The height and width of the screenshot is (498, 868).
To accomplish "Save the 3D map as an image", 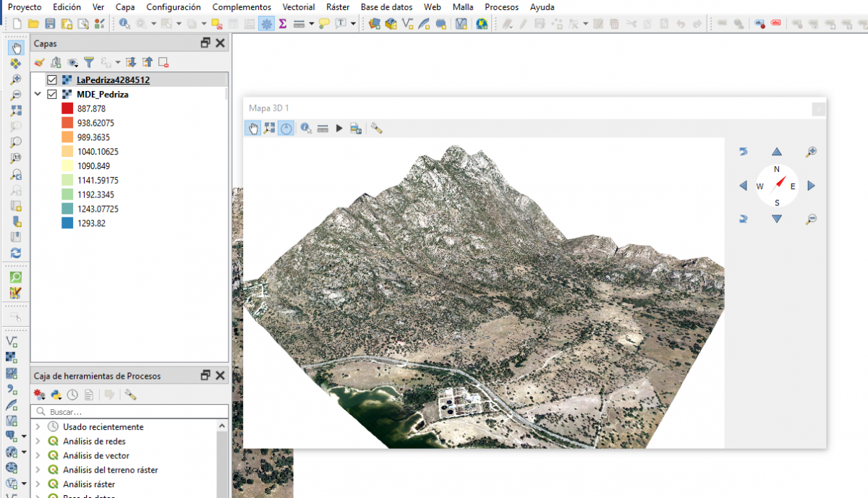I will coord(356,128).
